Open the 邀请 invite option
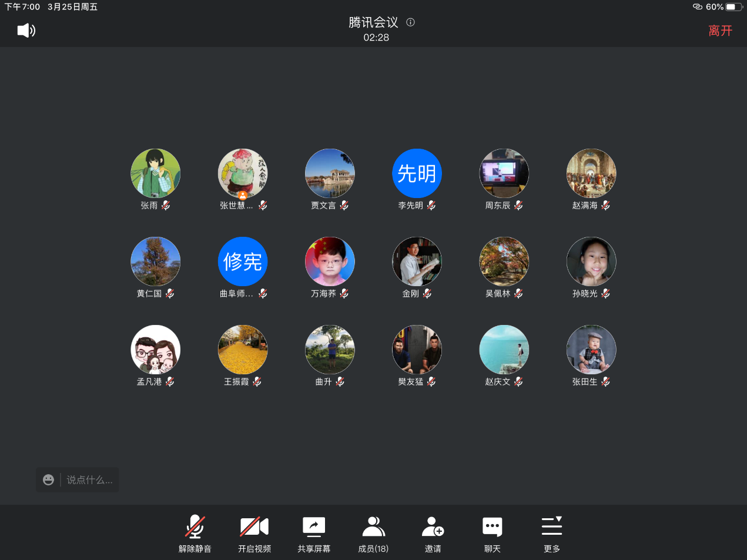 pyautogui.click(x=433, y=534)
